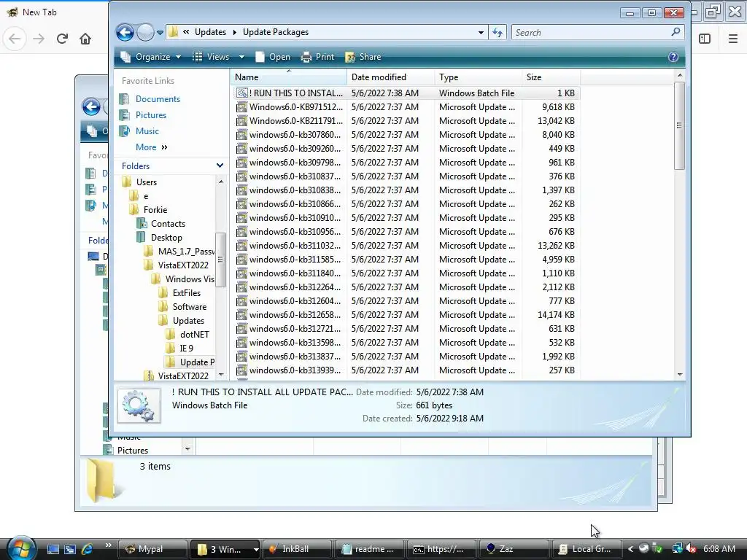Click Print in the toolbar

coord(317,57)
